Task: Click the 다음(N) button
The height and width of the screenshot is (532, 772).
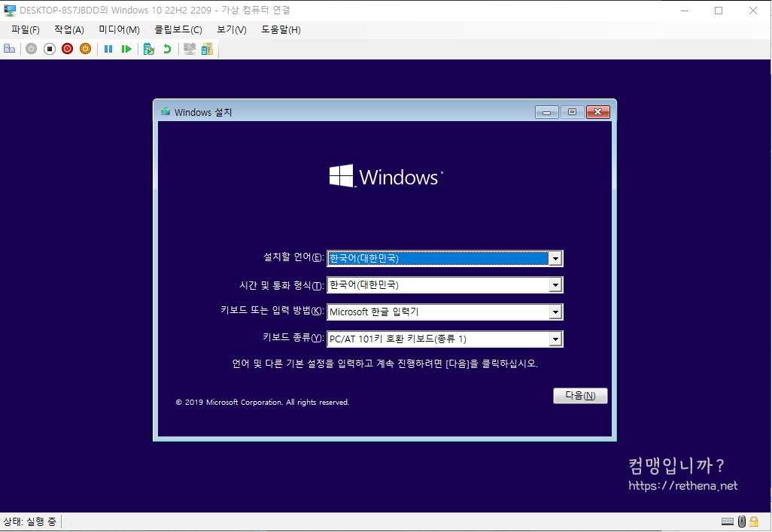Action: pyautogui.click(x=580, y=396)
